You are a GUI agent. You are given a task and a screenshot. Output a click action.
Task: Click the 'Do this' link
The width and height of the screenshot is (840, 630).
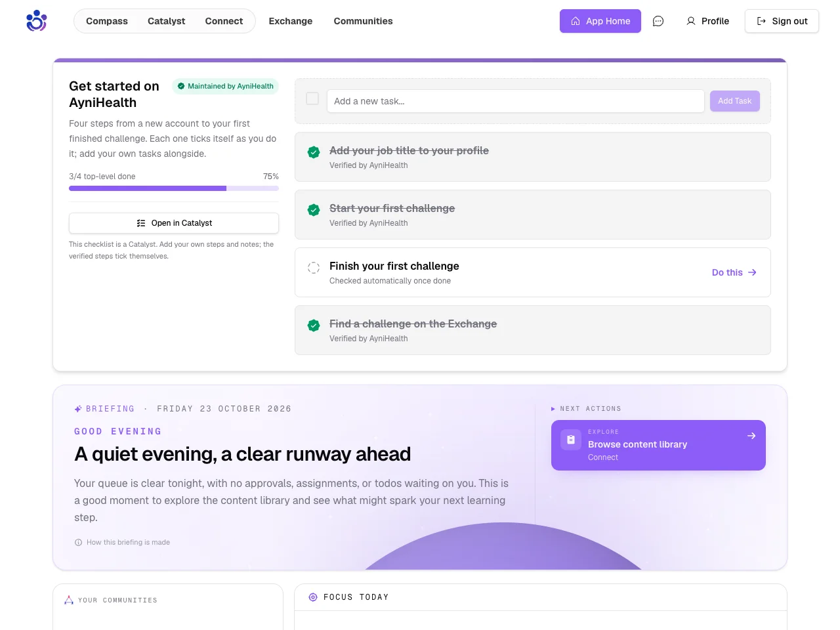734,272
